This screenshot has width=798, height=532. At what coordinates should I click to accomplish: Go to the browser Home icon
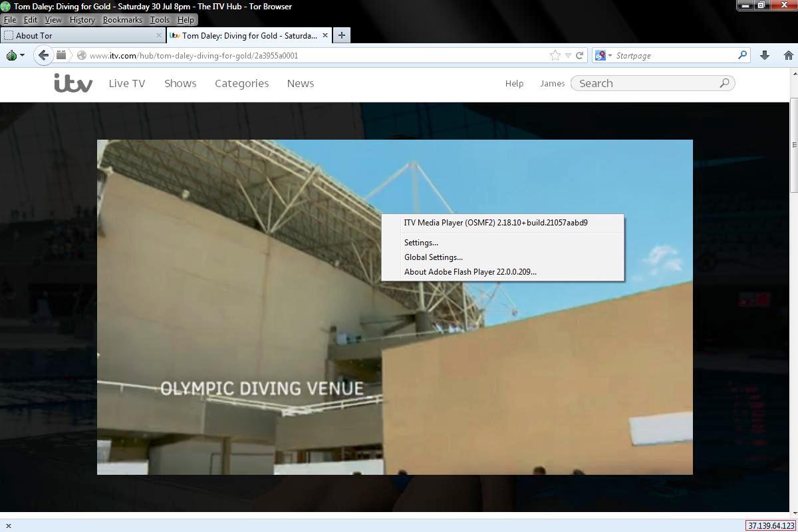click(x=788, y=55)
